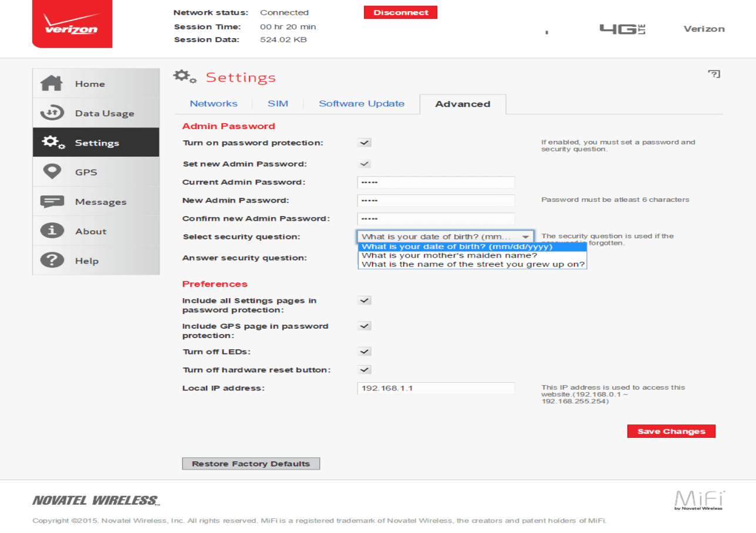This screenshot has height=533, width=756.
Task: Disable the Turn on password protection checkbox
Action: (365, 143)
